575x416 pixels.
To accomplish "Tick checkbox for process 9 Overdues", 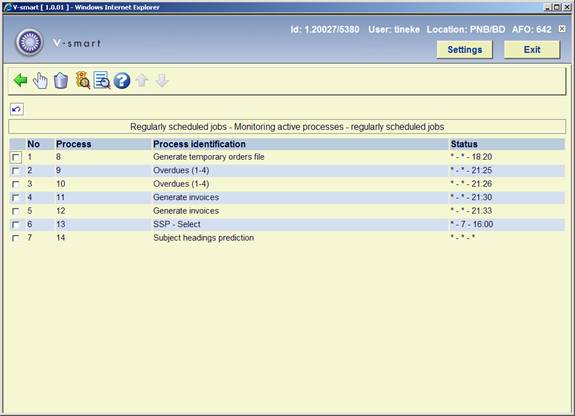I will point(15,171).
